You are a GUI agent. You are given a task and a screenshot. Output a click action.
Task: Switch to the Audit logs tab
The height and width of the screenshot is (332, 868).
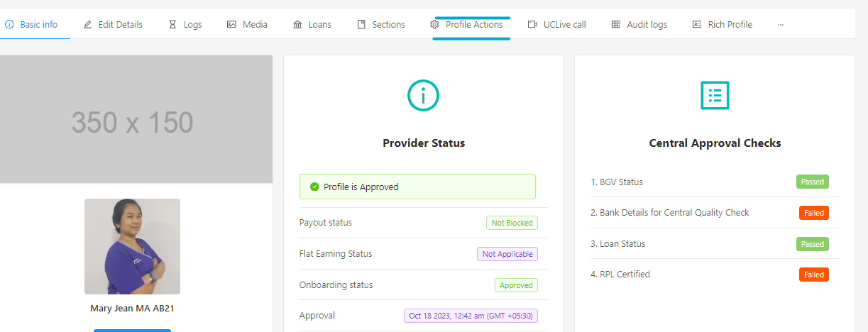pyautogui.click(x=647, y=24)
